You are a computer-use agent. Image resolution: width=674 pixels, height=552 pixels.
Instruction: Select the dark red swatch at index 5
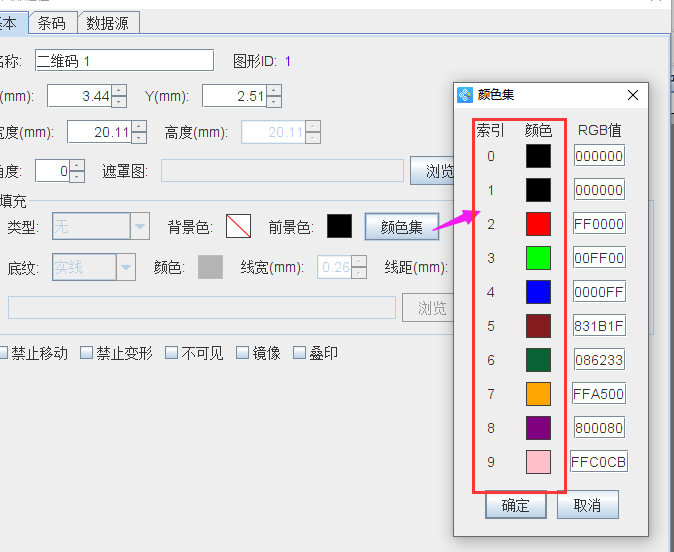pyautogui.click(x=538, y=325)
